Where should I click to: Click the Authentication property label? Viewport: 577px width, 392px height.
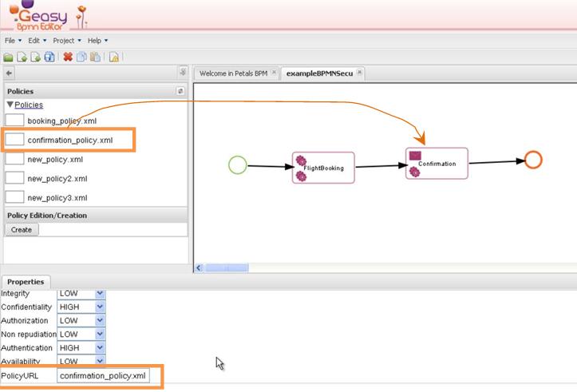[x=26, y=348]
